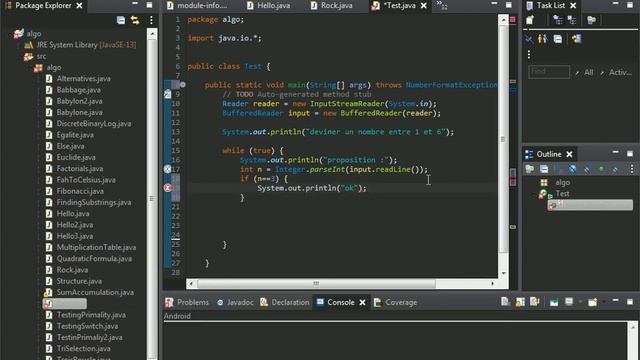This screenshot has width=640, height=360.
Task: Collapse the main method fold marker
Action: coord(183,85)
